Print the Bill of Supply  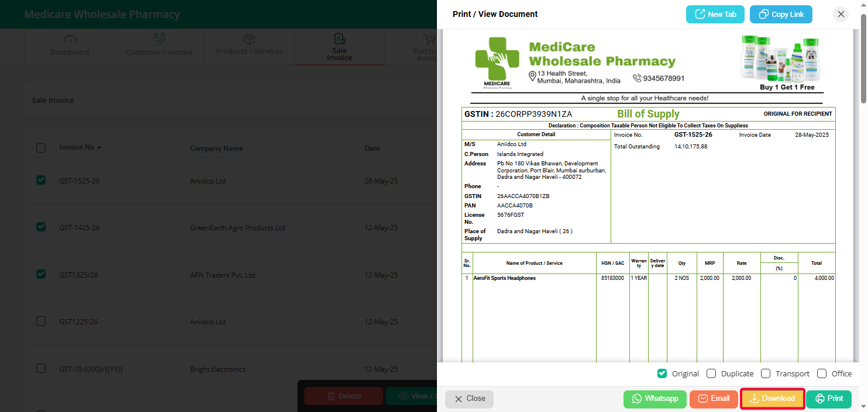click(x=829, y=399)
